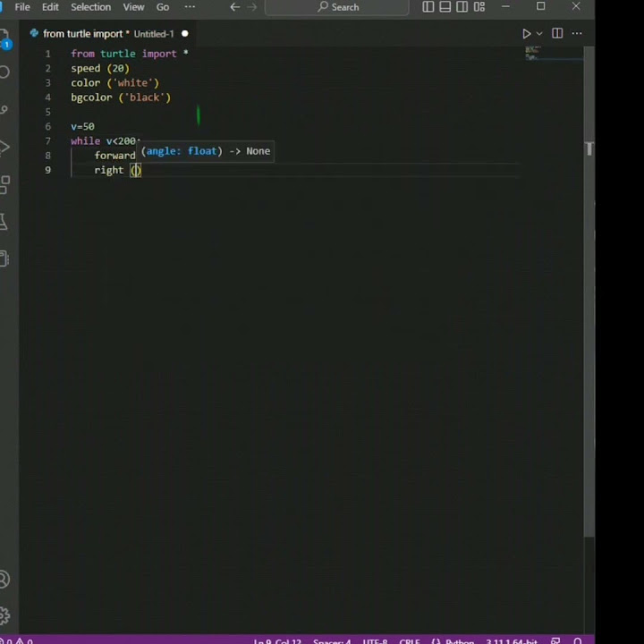Place cursor on color ('white') line

click(x=114, y=83)
